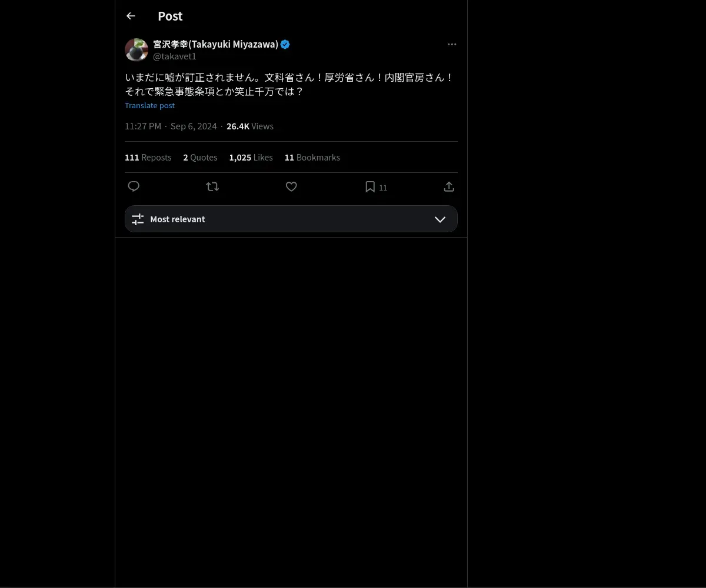The width and height of the screenshot is (706, 588).
Task: Click the Translate post link
Action: tap(150, 105)
